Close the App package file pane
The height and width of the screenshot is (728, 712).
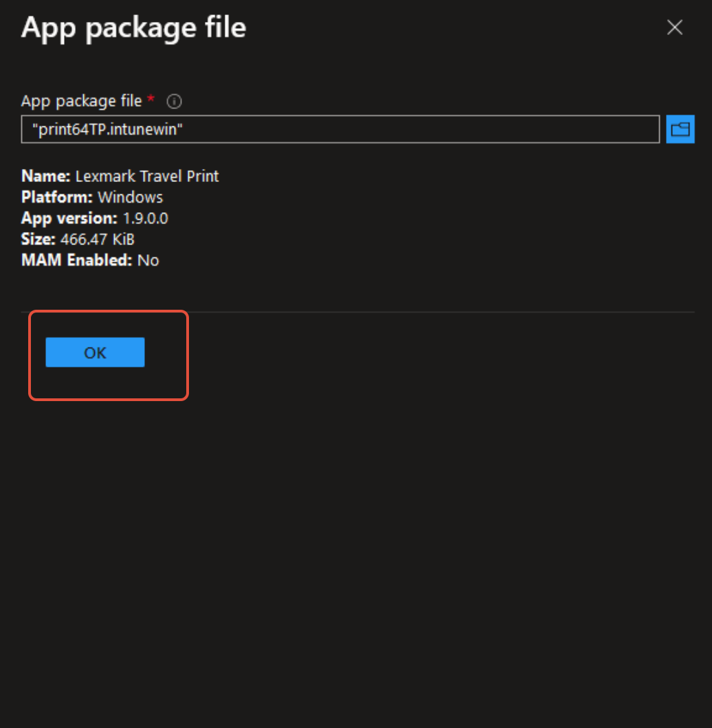click(674, 27)
